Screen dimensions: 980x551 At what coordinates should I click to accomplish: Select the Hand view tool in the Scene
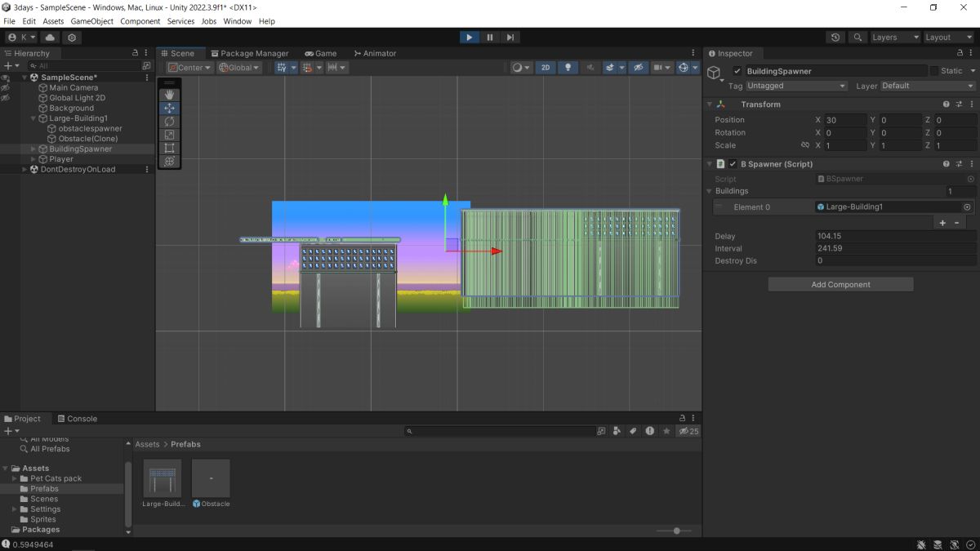[170, 95]
